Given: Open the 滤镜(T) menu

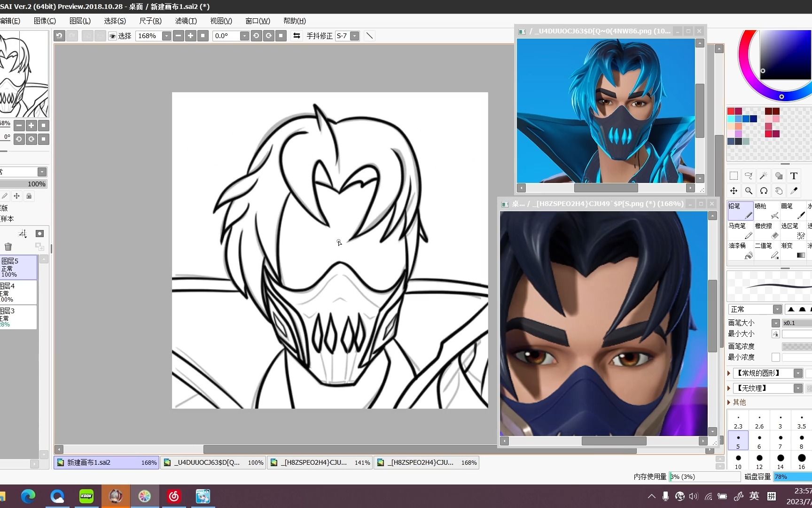Looking at the screenshot, I should [x=186, y=21].
